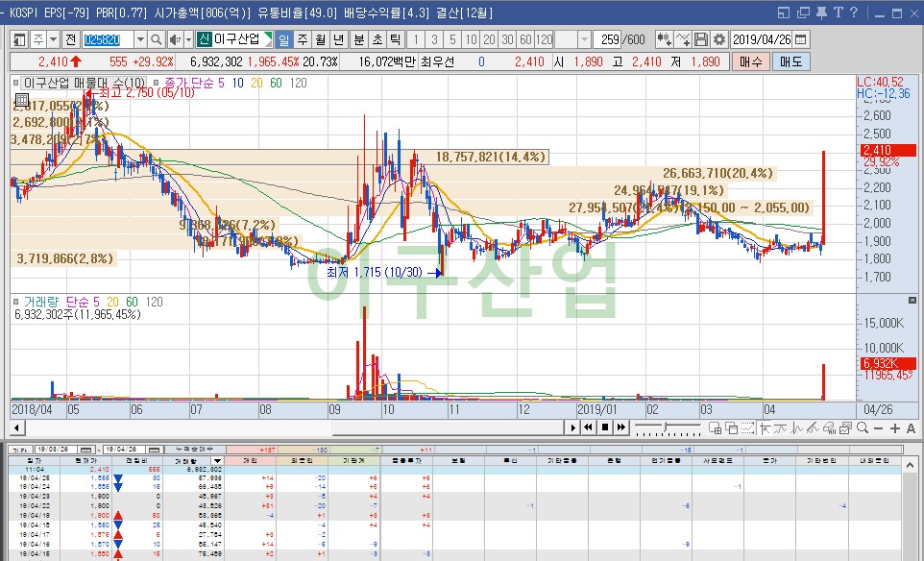924x561 pixels.
Task: Click the chart stop button
Action: pos(604,427)
